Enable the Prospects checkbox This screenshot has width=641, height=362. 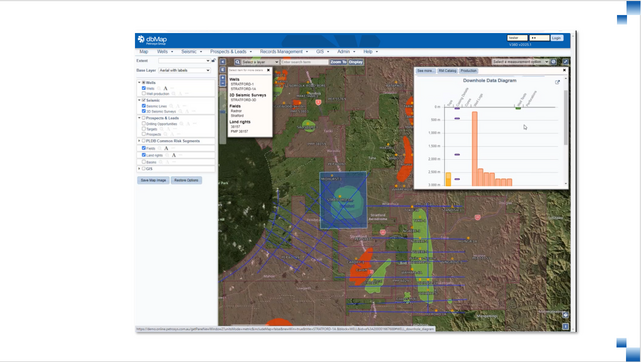[x=144, y=134]
